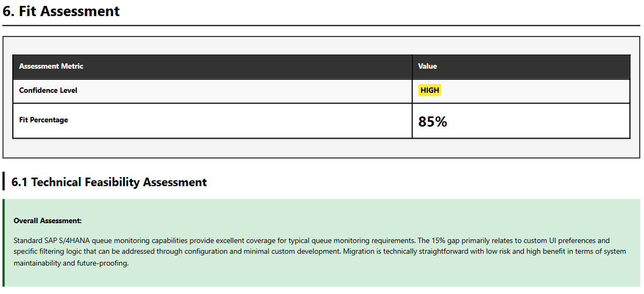Select the "Confidence Level" row label
644x294 pixels.
[x=48, y=91]
